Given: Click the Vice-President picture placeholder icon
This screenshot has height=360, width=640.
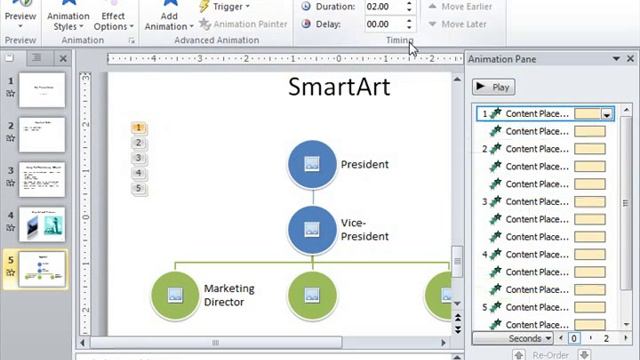Looking at the screenshot, I should click(x=312, y=230).
